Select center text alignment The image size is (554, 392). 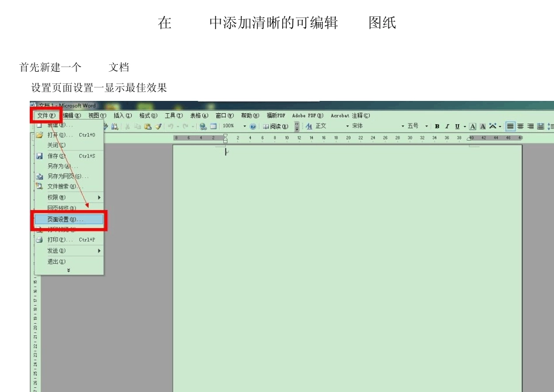[520, 126]
